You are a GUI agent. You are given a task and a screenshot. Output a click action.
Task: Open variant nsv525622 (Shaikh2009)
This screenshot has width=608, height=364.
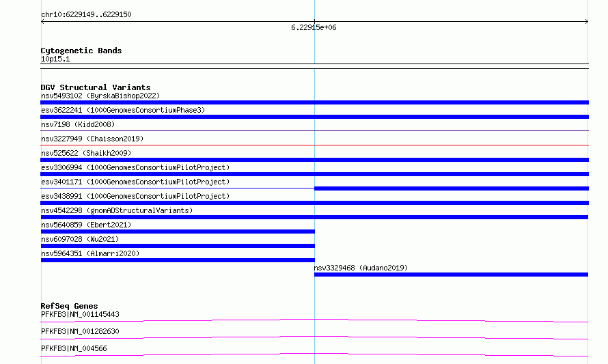(86, 153)
